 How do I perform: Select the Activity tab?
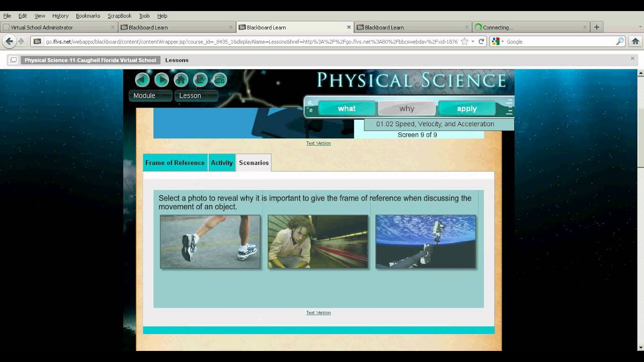pos(222,163)
